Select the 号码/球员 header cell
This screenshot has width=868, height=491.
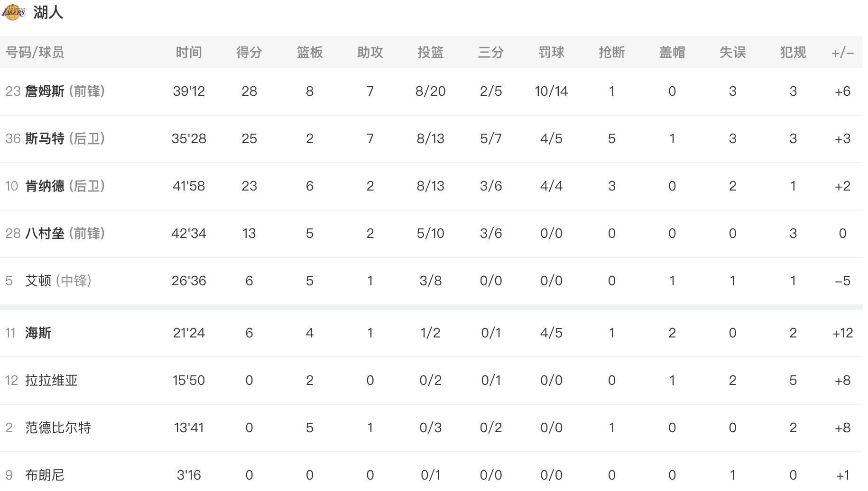tap(35, 52)
